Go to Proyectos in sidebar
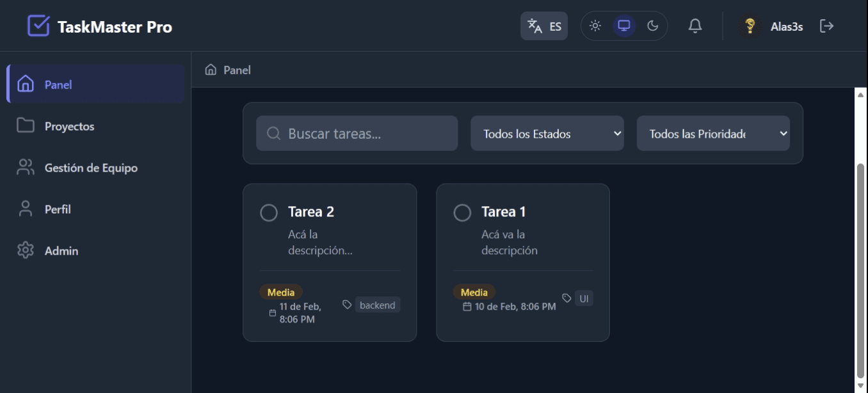Image resolution: width=868 pixels, height=393 pixels. (69, 126)
